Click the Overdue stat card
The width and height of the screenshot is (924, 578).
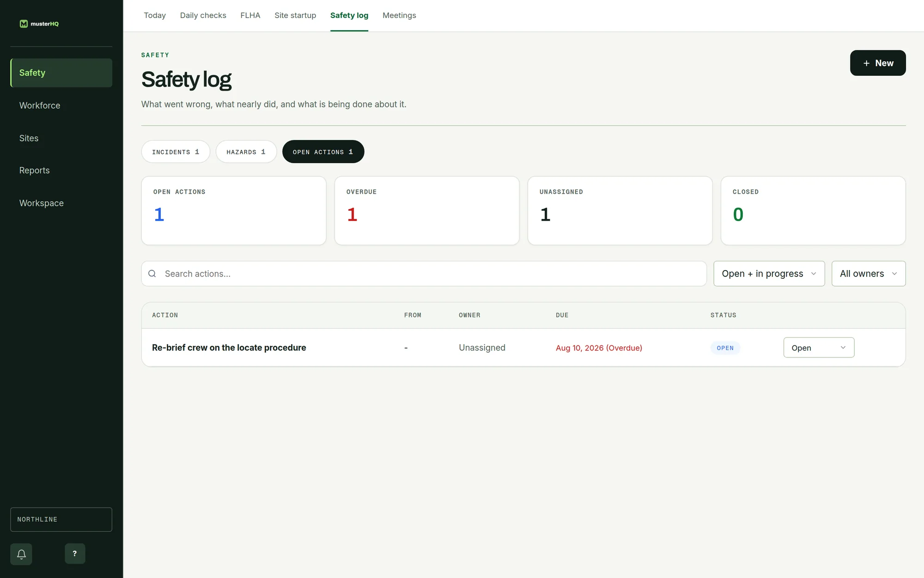[x=427, y=210]
